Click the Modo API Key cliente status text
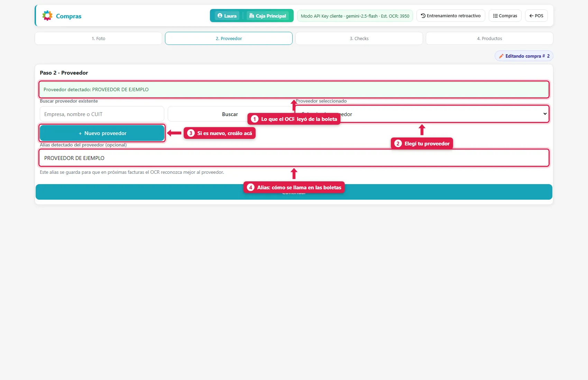Viewport: 588px width, 380px height. (355, 16)
